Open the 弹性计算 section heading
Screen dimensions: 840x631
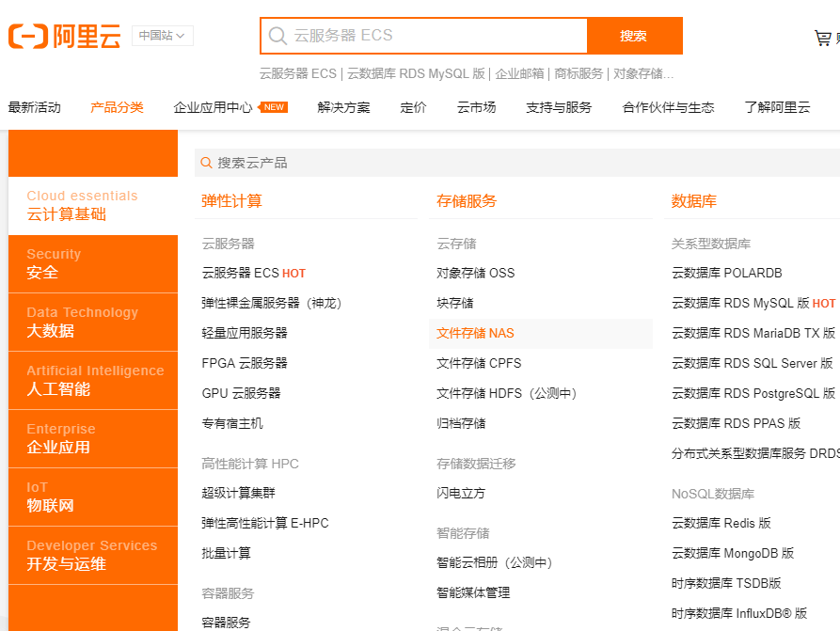[x=231, y=201]
